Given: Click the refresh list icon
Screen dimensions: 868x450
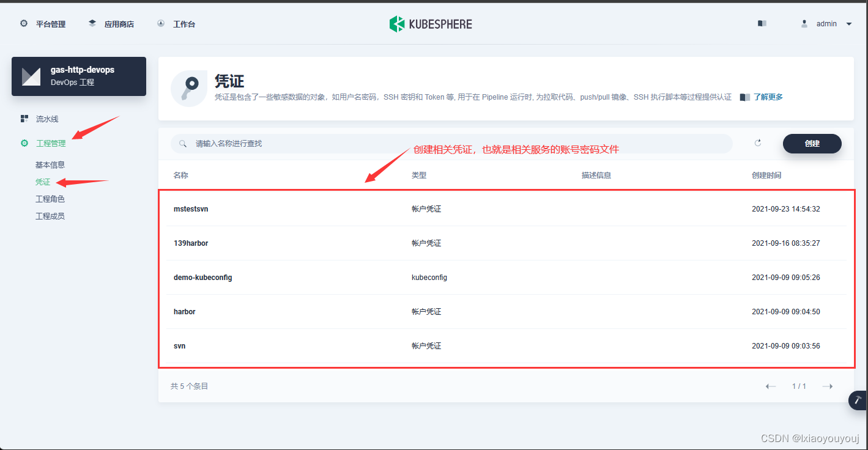Looking at the screenshot, I should tap(758, 143).
